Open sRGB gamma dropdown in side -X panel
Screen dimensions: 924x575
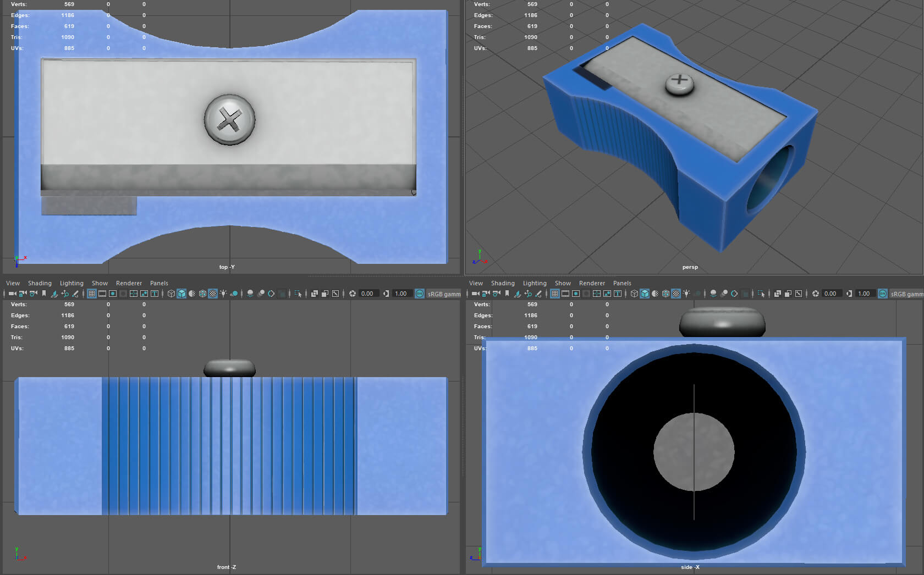point(906,294)
